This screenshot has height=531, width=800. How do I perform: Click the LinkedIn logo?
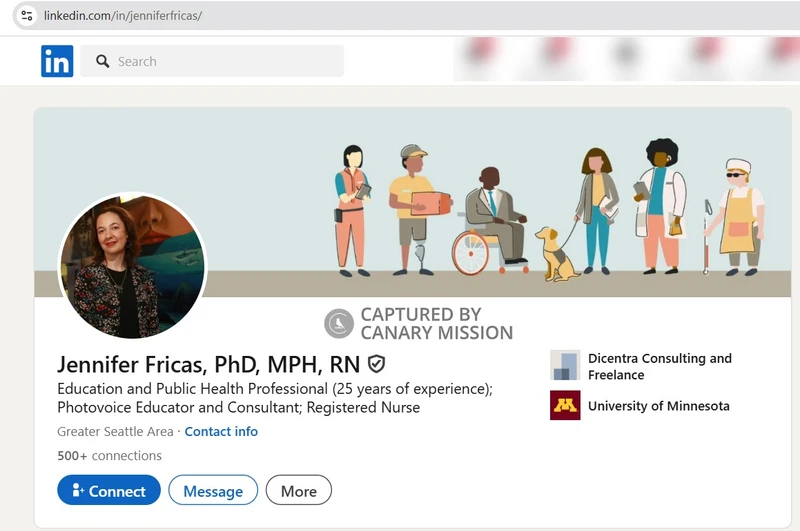[x=57, y=61]
